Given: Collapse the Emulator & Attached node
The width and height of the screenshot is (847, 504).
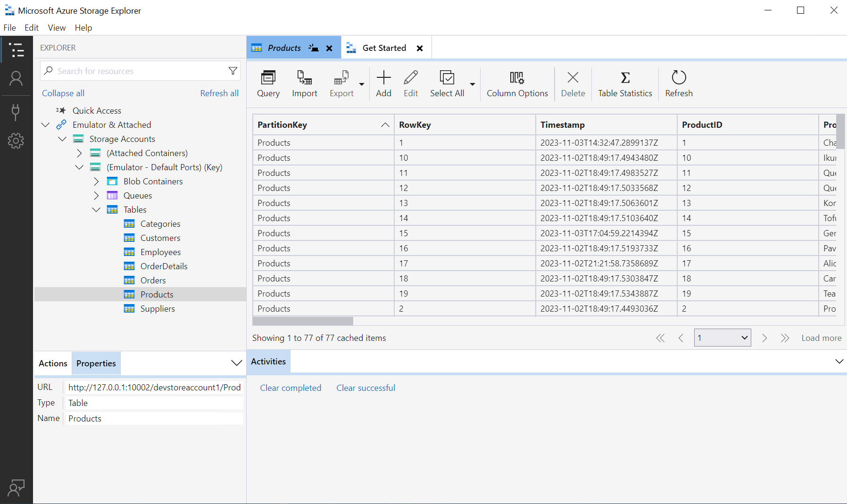Looking at the screenshot, I should 45,125.
